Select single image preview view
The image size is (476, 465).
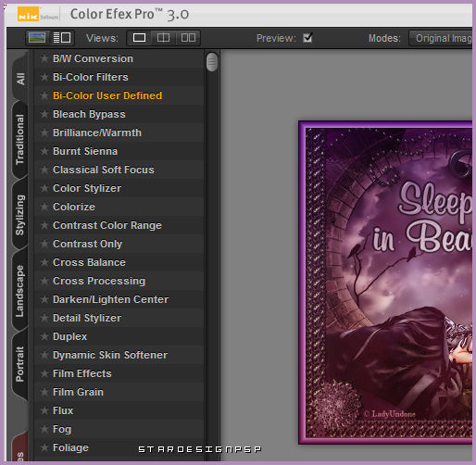[x=139, y=38]
